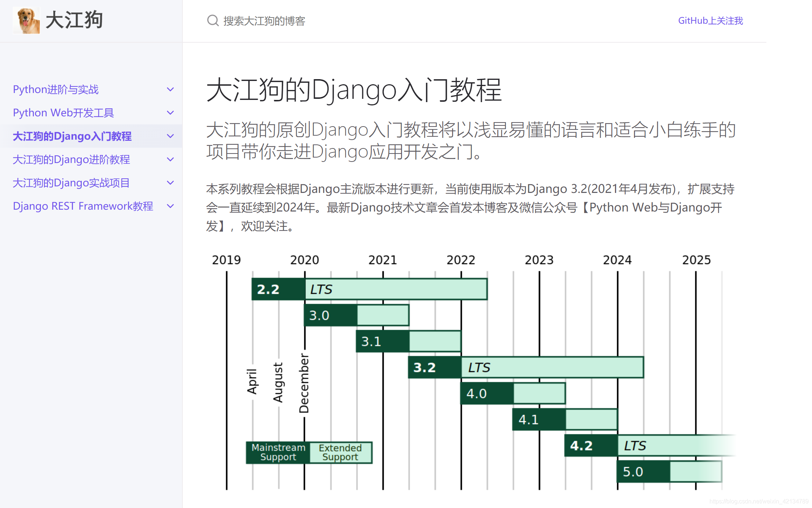Image resolution: width=812 pixels, height=508 pixels.
Task: Click the Mainstream Support legend swatch
Action: (278, 453)
